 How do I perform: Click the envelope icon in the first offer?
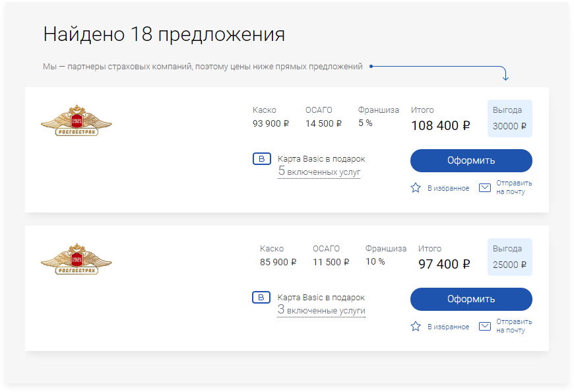(x=485, y=187)
